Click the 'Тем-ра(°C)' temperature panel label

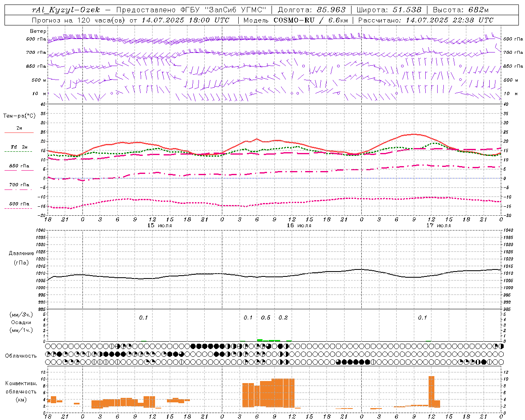19,116
